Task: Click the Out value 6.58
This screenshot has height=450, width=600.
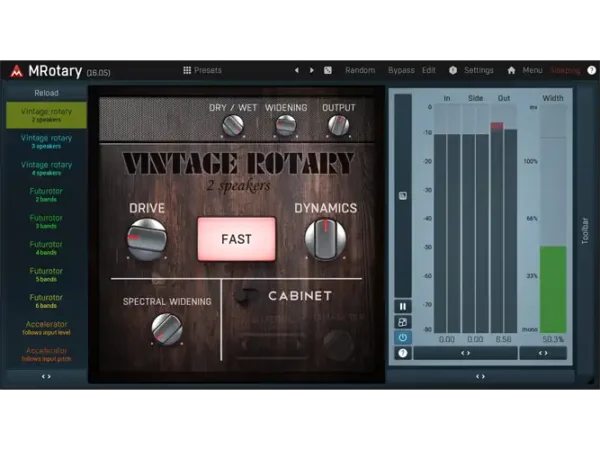Action: coord(504,339)
